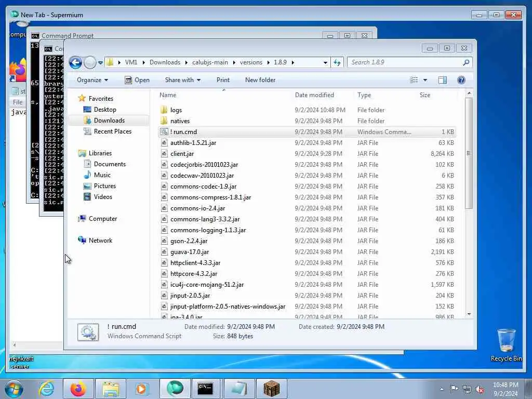Click the calubjs-main breadcrumb in address bar
This screenshot has height=399, width=532.
tap(210, 62)
